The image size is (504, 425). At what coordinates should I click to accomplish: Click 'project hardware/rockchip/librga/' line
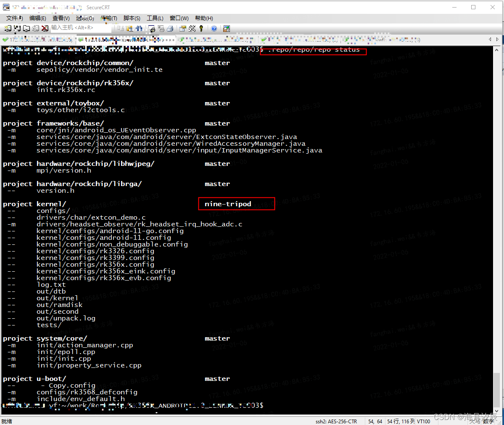(x=72, y=184)
